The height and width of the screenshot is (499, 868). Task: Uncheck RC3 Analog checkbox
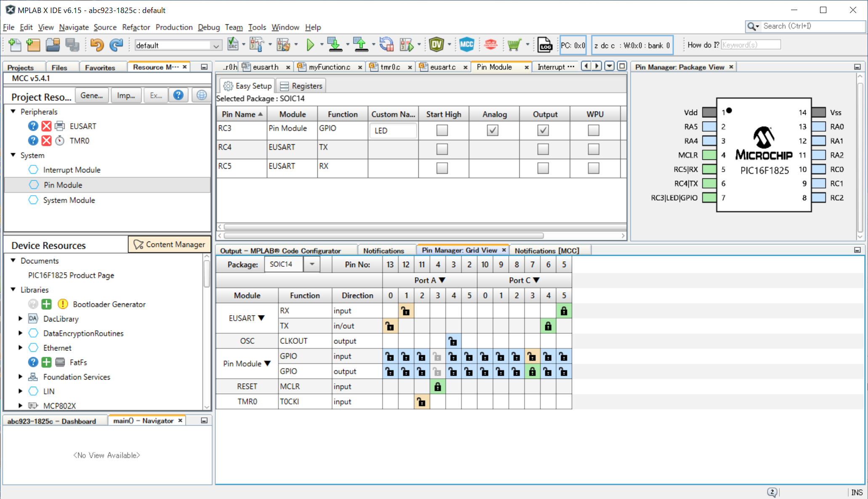(492, 130)
